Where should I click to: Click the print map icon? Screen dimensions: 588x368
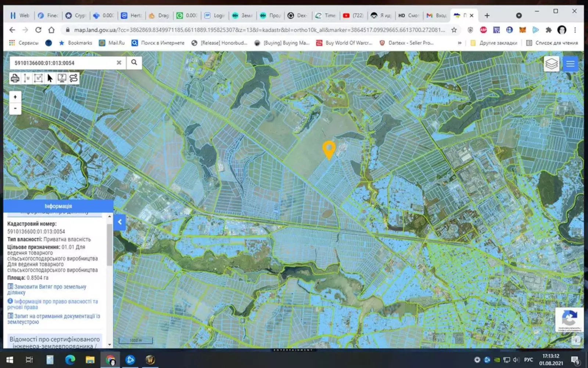15,78
